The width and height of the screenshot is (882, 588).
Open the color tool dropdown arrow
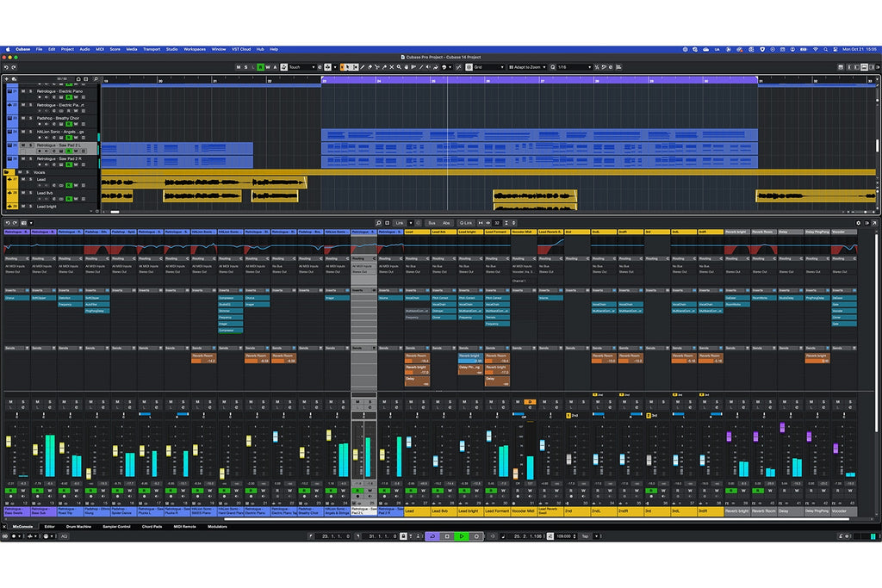click(x=450, y=67)
